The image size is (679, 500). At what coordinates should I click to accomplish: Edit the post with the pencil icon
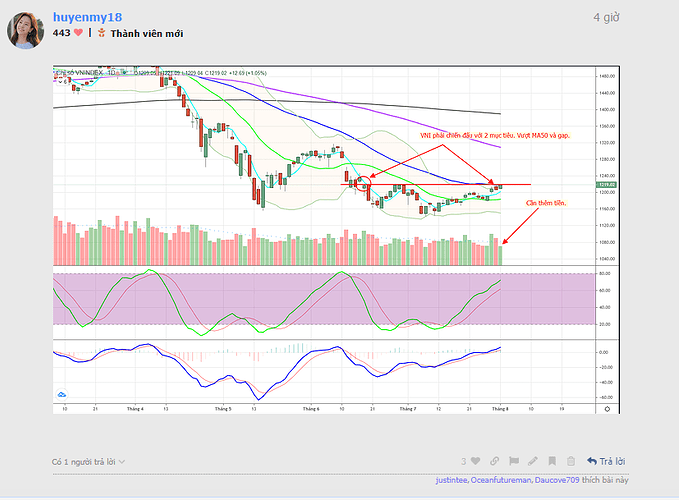click(533, 461)
